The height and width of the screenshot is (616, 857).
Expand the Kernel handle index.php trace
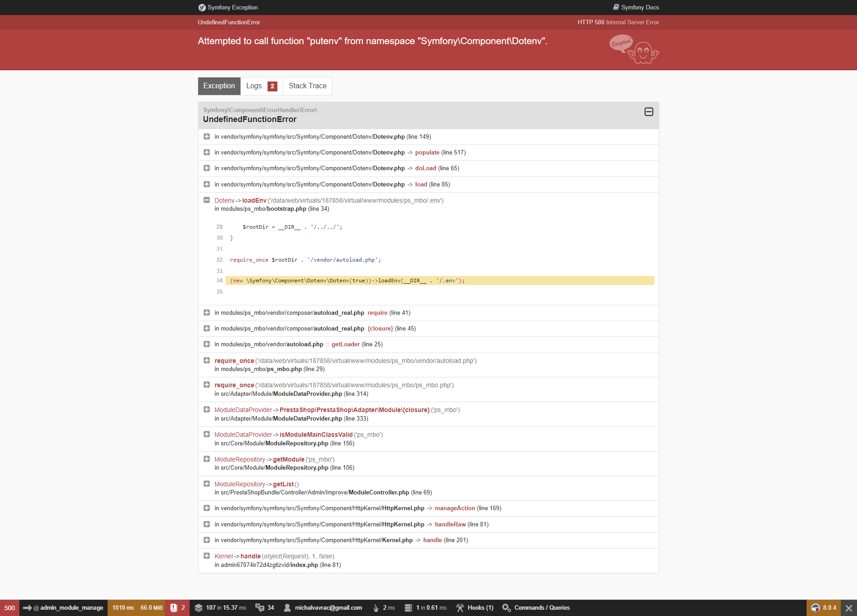pyautogui.click(x=207, y=556)
